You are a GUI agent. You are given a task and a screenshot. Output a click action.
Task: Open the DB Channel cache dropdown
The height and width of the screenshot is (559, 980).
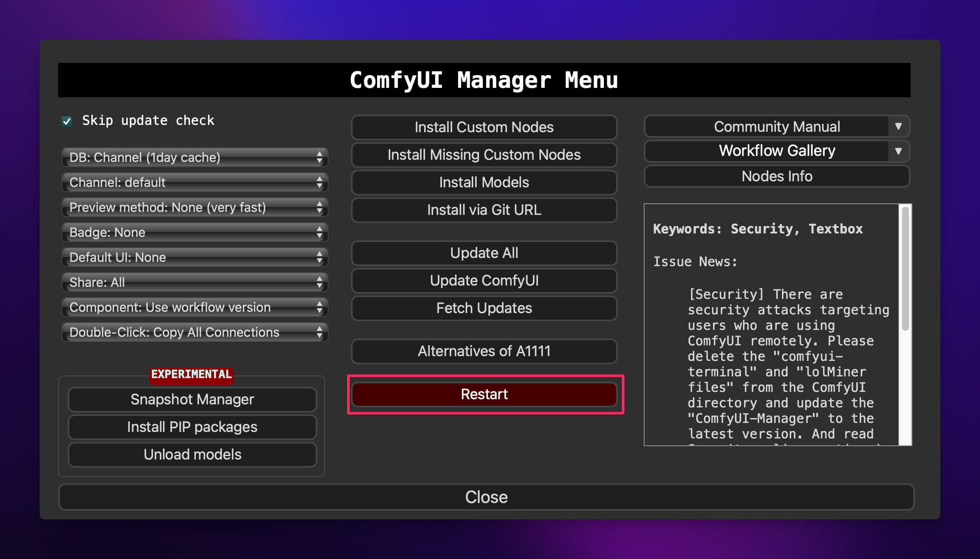point(195,158)
